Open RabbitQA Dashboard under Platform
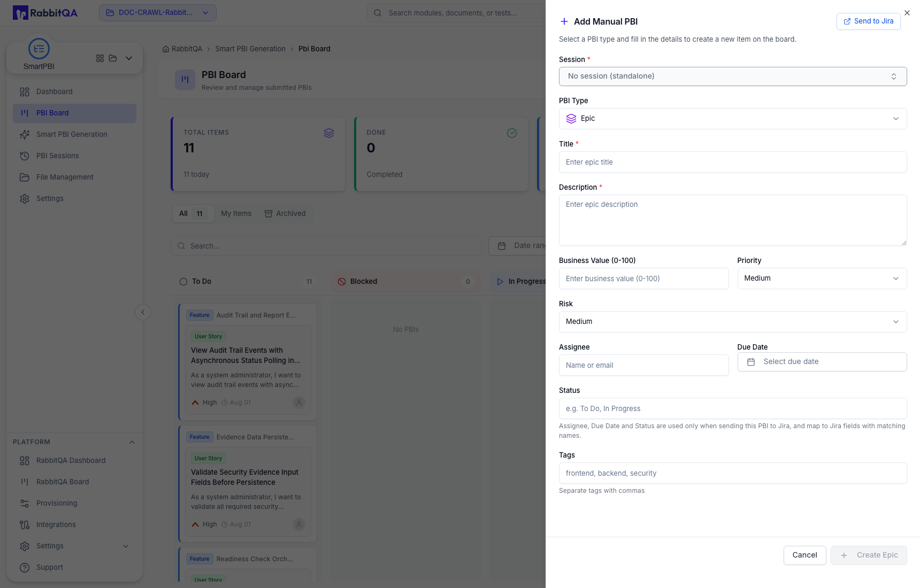This screenshot has width=920, height=588. [x=74, y=461]
